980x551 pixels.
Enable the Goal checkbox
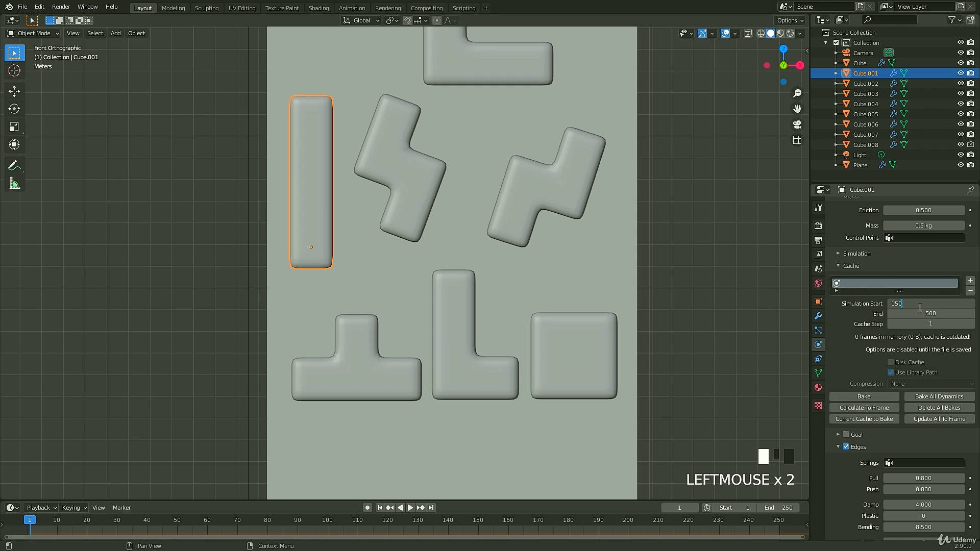tap(846, 435)
